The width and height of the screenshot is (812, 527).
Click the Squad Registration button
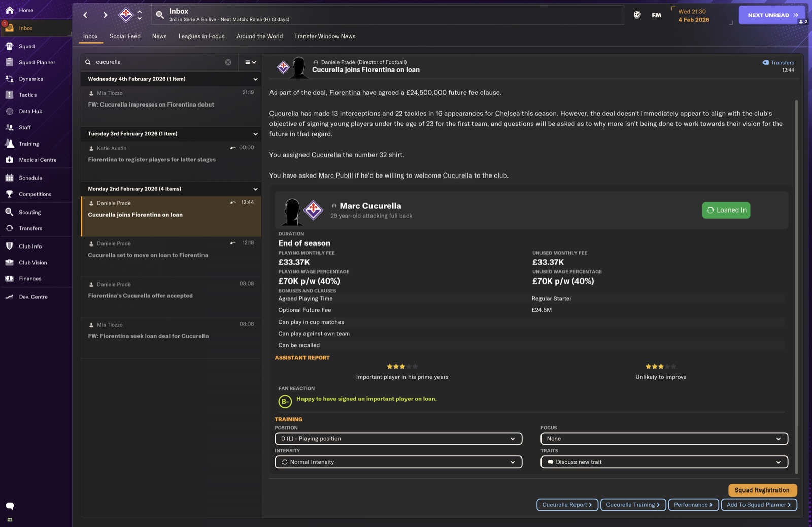(762, 490)
